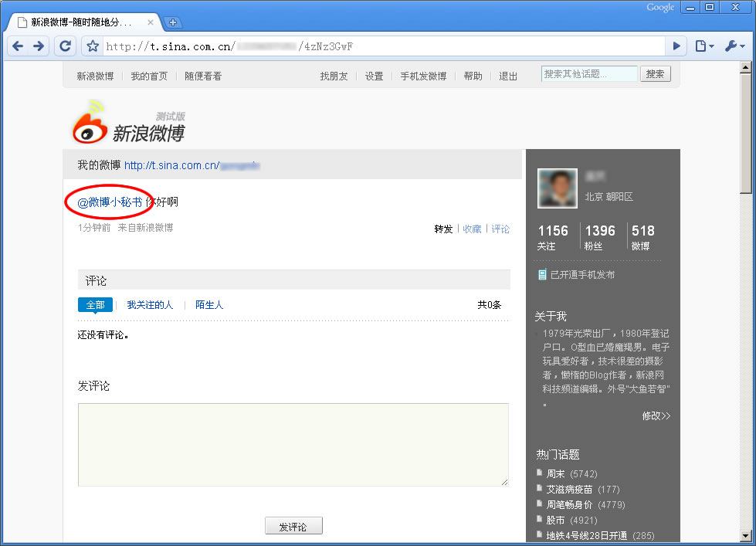Open the 1396 粉丝 count
Viewport: 756px width, 546px height.
coord(600,237)
